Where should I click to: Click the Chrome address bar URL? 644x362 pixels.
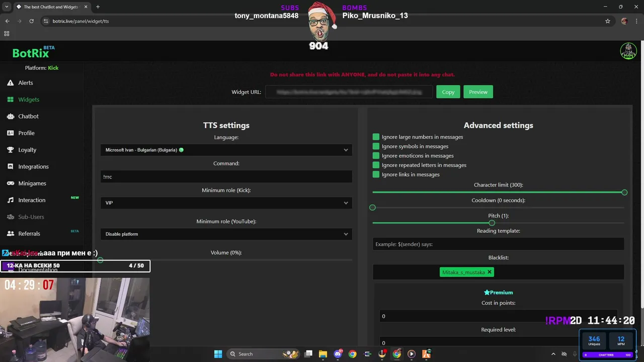point(80,21)
